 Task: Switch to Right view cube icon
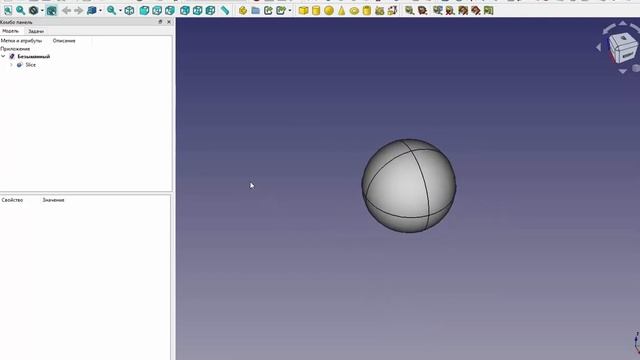coord(170,11)
